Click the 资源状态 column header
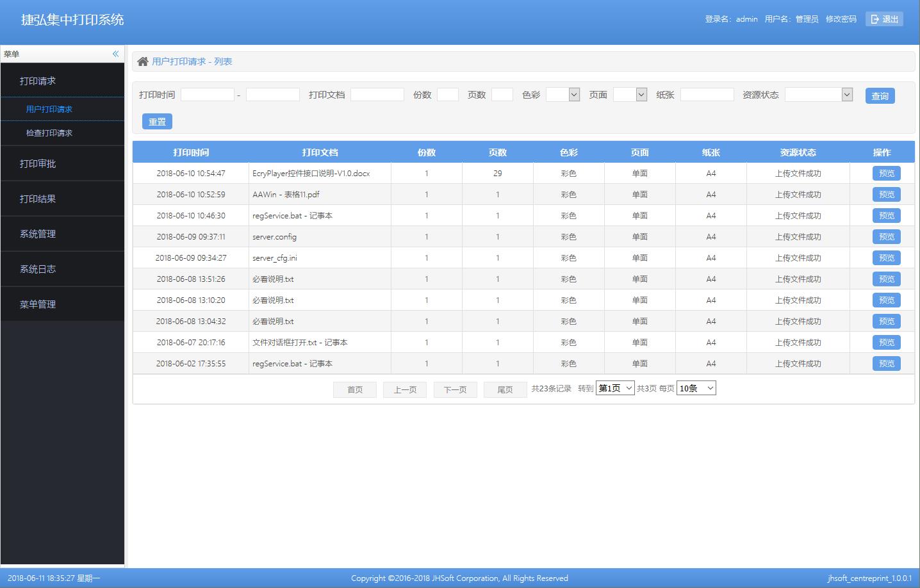Screen dimensions: 920x588 (798, 152)
